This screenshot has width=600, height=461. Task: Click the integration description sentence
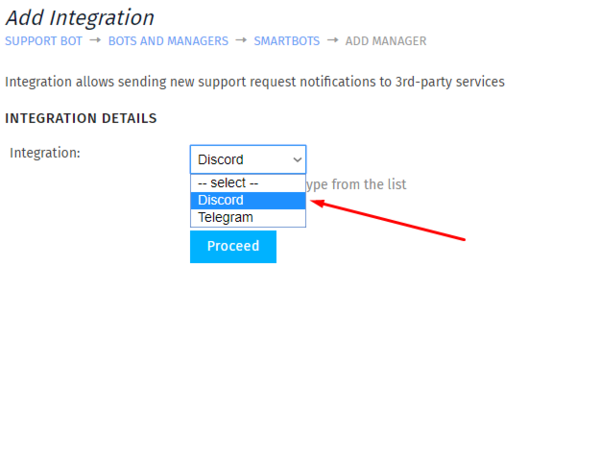pyautogui.click(x=255, y=82)
